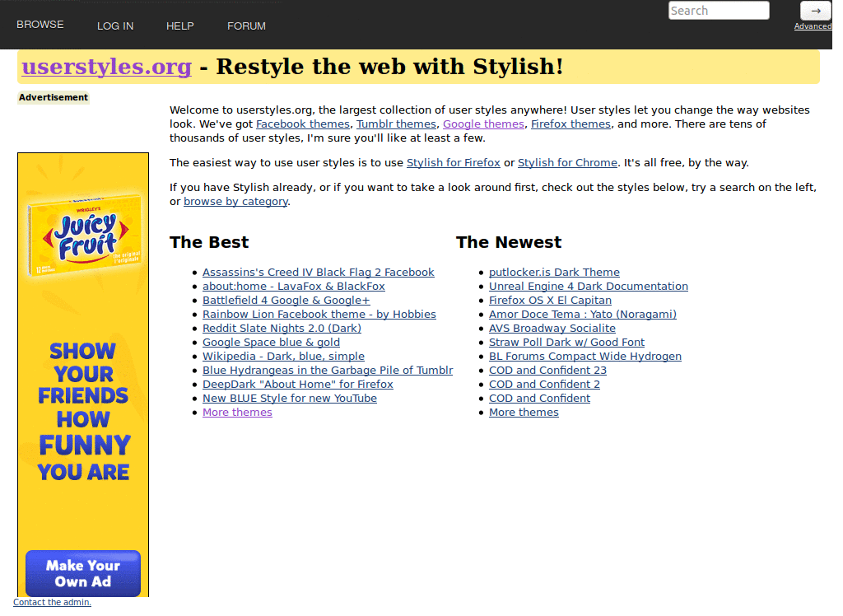Open COD and Confident 23 style

[547, 370]
